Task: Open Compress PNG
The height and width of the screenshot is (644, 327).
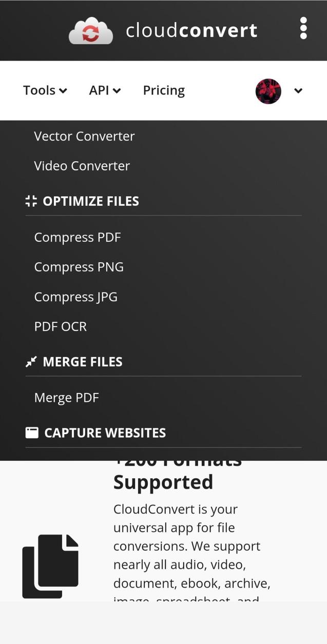Action: coord(79,266)
